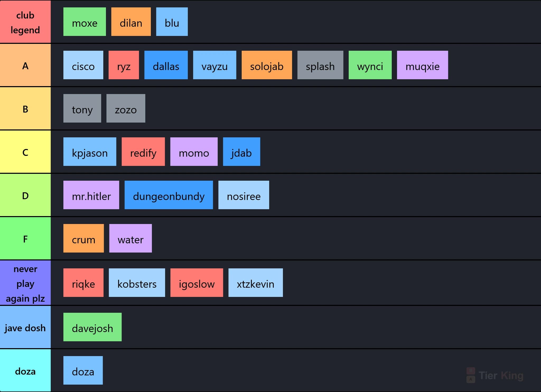Image resolution: width=541 pixels, height=392 pixels.
Task: Select the nosiree light blue tile
Action: (x=244, y=195)
